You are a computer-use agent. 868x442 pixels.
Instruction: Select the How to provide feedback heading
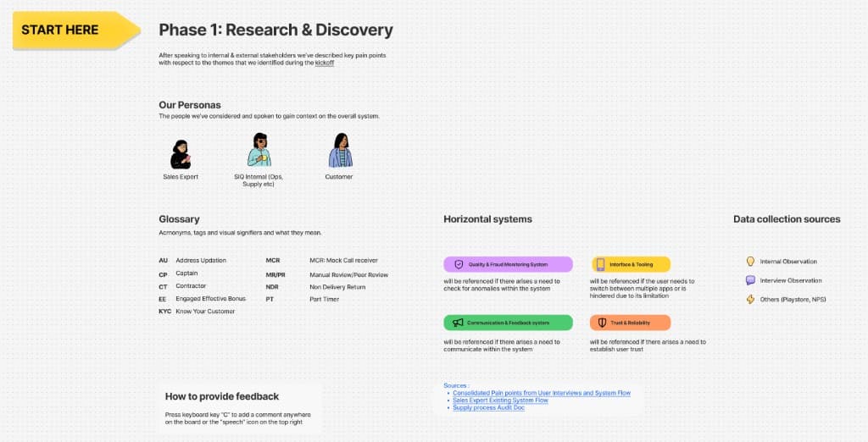222,396
